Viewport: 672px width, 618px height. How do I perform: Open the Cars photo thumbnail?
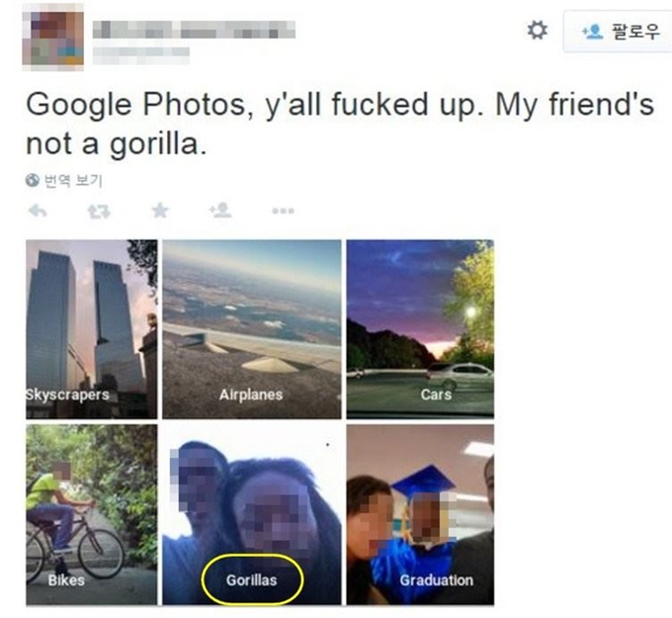click(420, 329)
